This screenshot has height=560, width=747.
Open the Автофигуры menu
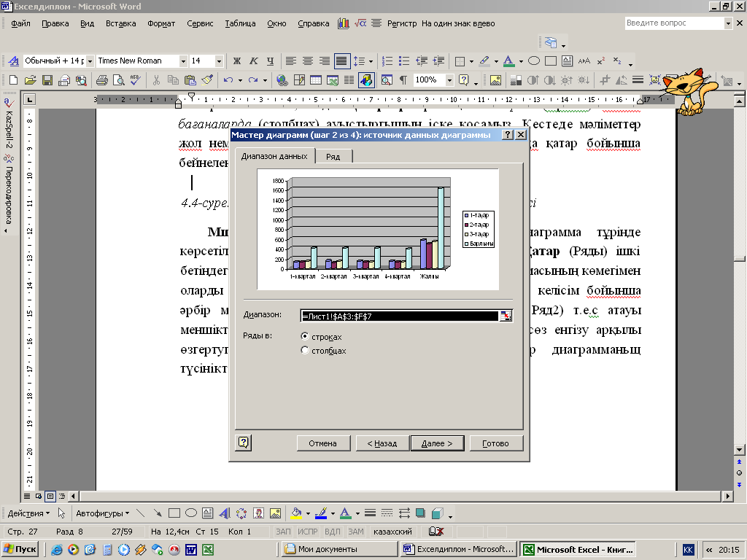[102, 513]
